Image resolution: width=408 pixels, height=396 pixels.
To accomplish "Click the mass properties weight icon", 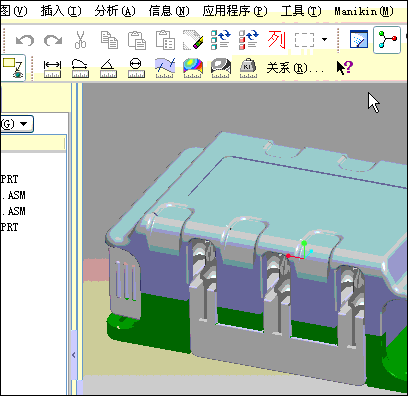I will coord(248,68).
